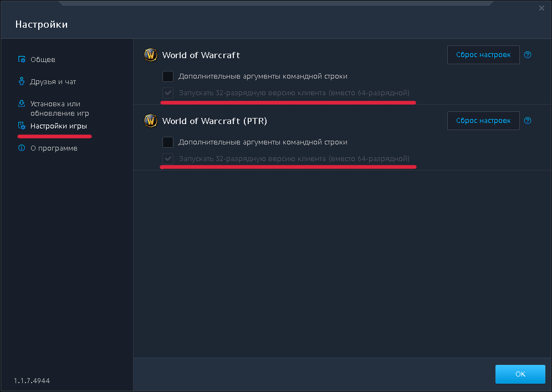Switch to the О программе section
This screenshot has height=392, width=552.
[x=54, y=148]
